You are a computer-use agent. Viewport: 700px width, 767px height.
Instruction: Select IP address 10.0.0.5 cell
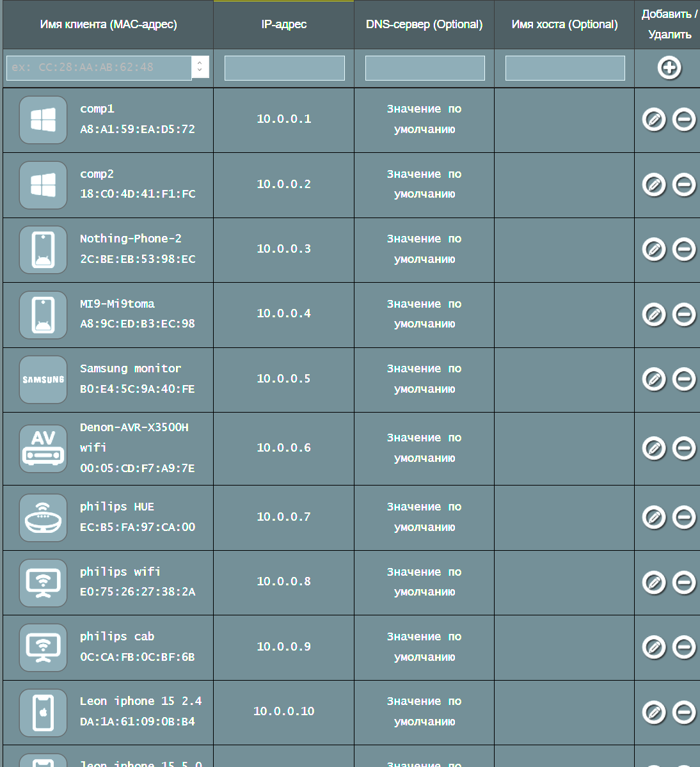283,379
